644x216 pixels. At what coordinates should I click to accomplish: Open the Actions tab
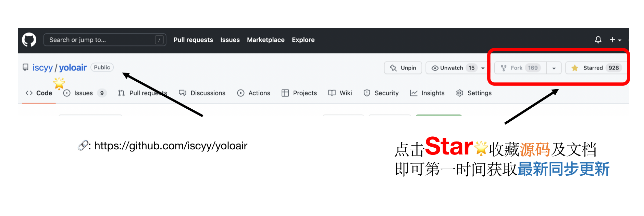[254, 93]
